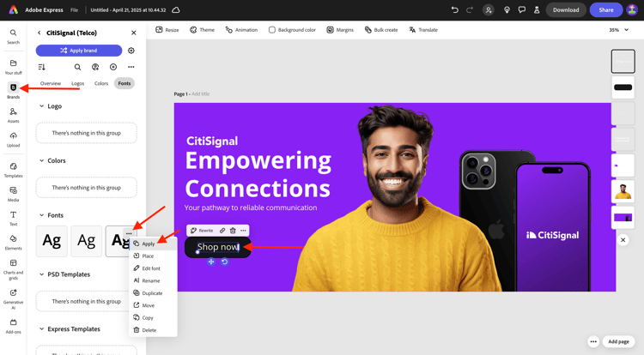Click the Add page button
Image resolution: width=644 pixels, height=355 pixels.
pyautogui.click(x=618, y=341)
